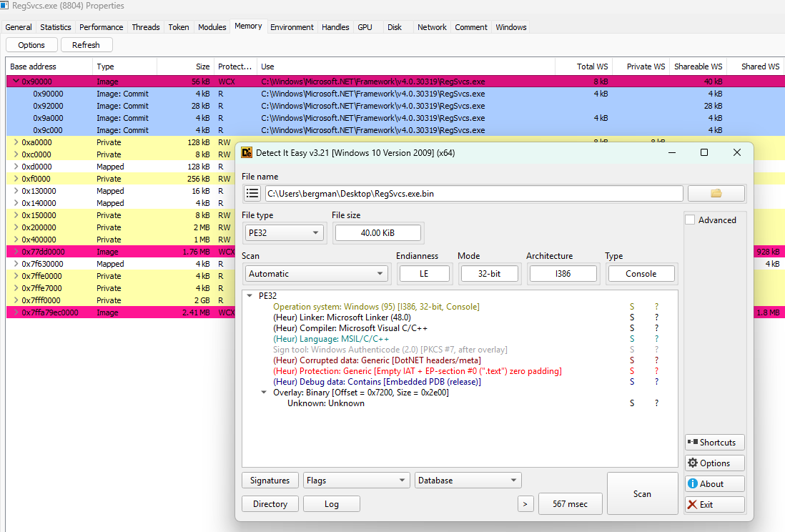Viewport: 785px width, 532px height.
Task: Click the 'S' for Operation system row
Action: pos(632,307)
